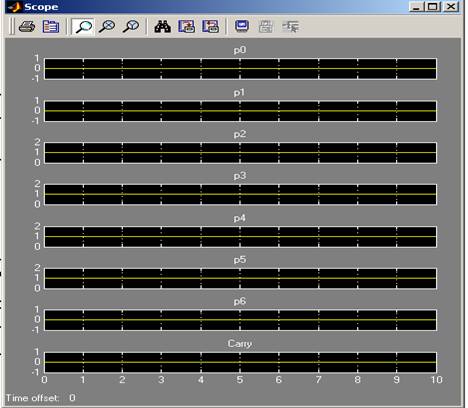Maximize the Scope window
This screenshot has height=408, width=468.
coord(433,7)
